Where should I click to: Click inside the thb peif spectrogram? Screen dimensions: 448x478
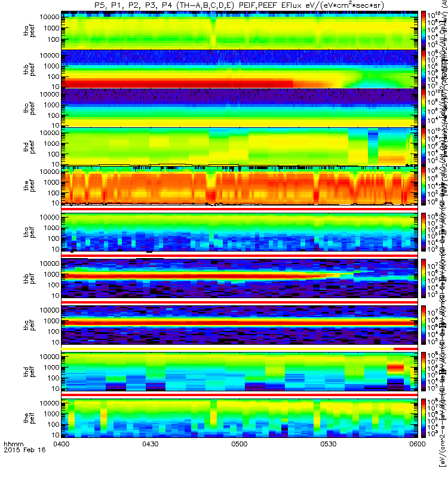(240, 278)
